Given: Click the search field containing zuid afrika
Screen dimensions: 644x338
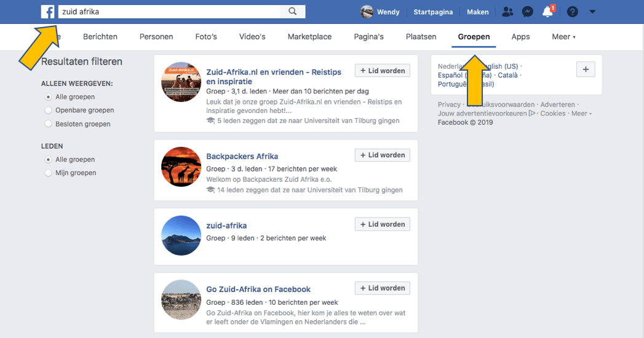Looking at the screenshot, I should (x=169, y=12).
